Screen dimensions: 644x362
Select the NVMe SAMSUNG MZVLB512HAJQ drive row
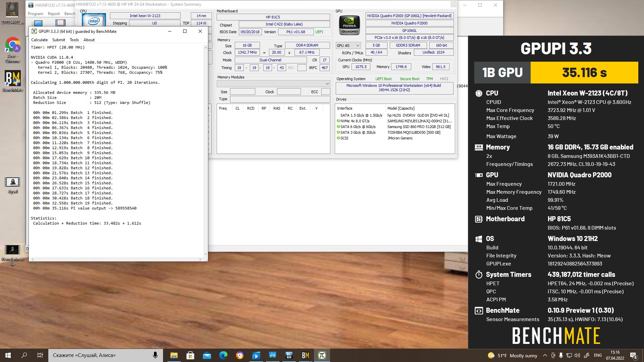pyautogui.click(x=395, y=121)
